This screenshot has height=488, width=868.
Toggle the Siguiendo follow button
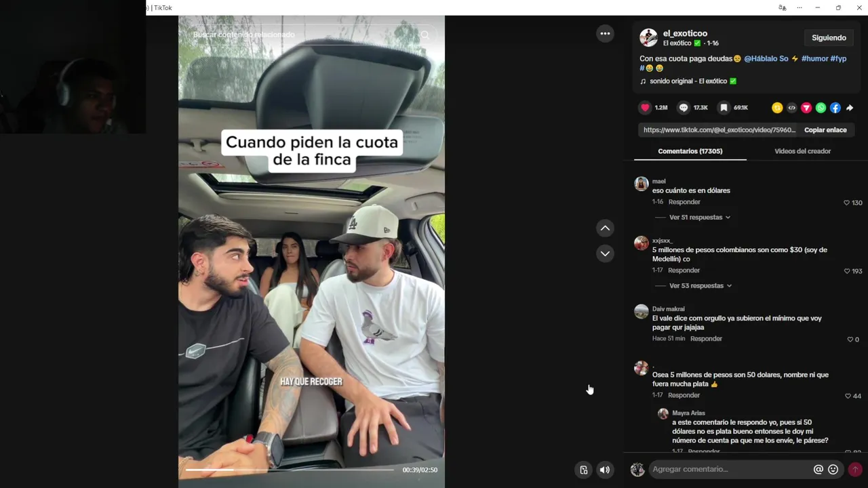click(x=829, y=38)
